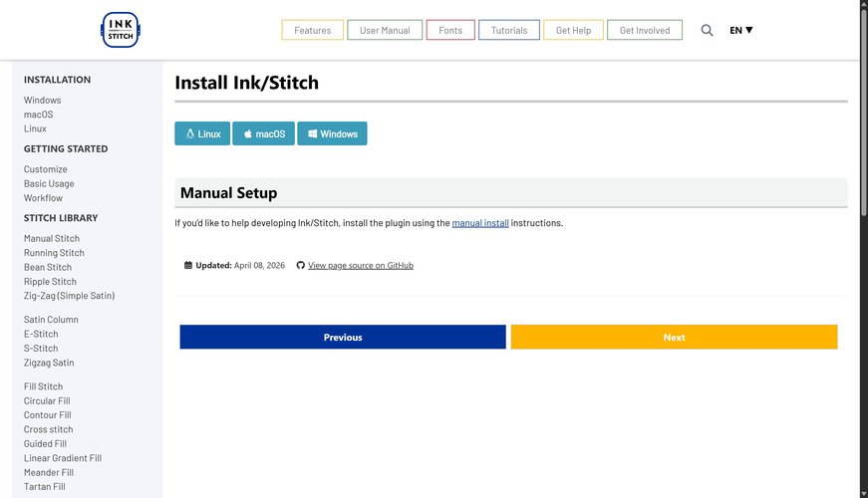Open the Contour Fill page
The image size is (868, 498).
point(48,415)
